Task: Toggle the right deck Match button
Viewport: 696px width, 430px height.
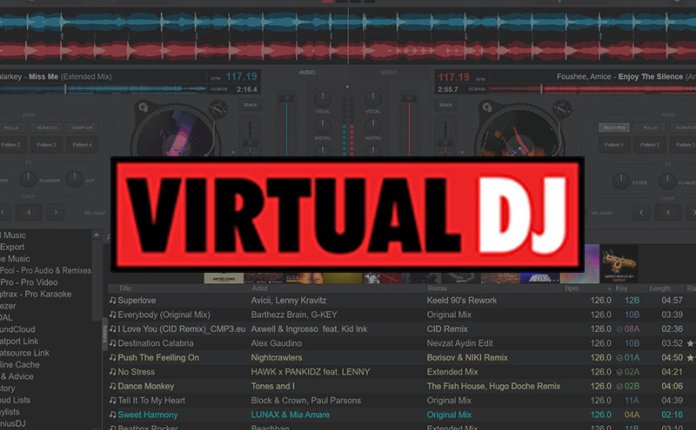Action: [445, 105]
